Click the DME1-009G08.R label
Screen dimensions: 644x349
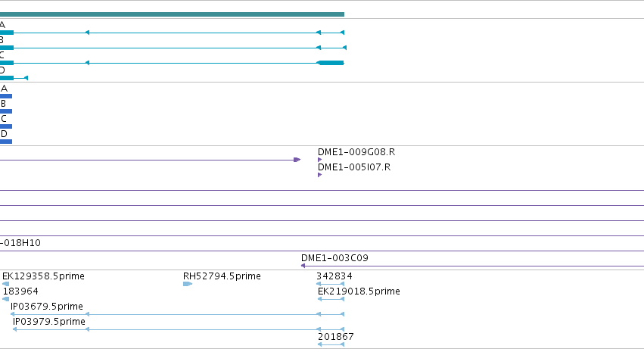pos(356,152)
